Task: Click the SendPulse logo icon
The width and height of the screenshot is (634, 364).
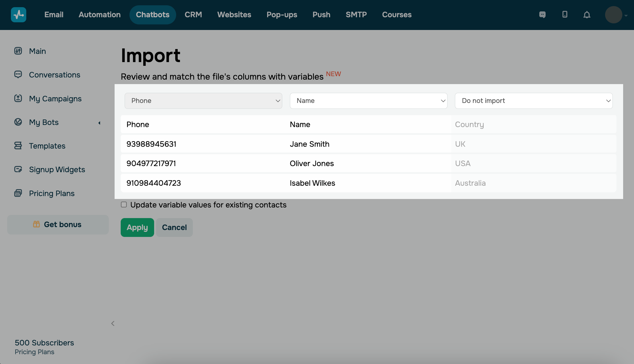Action: (19, 15)
